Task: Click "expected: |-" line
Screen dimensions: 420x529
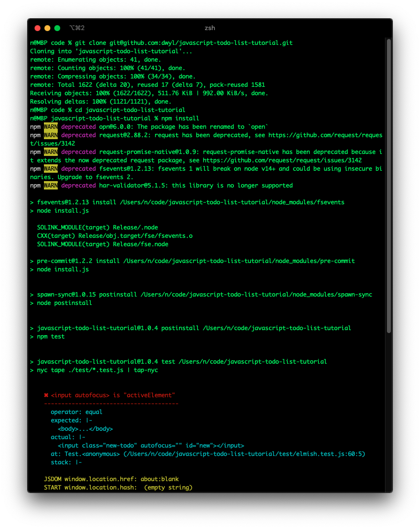Action: pos(72,420)
